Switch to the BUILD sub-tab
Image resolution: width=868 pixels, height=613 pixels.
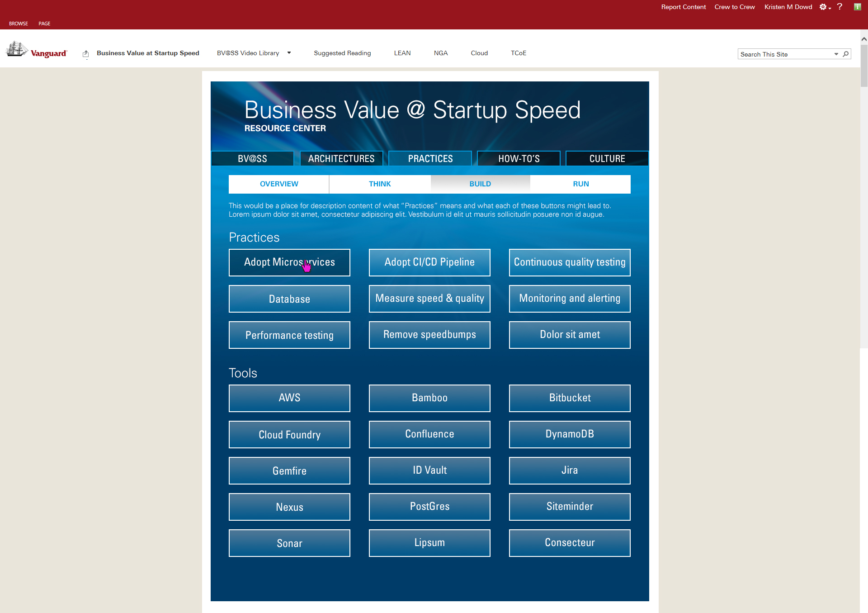480,184
